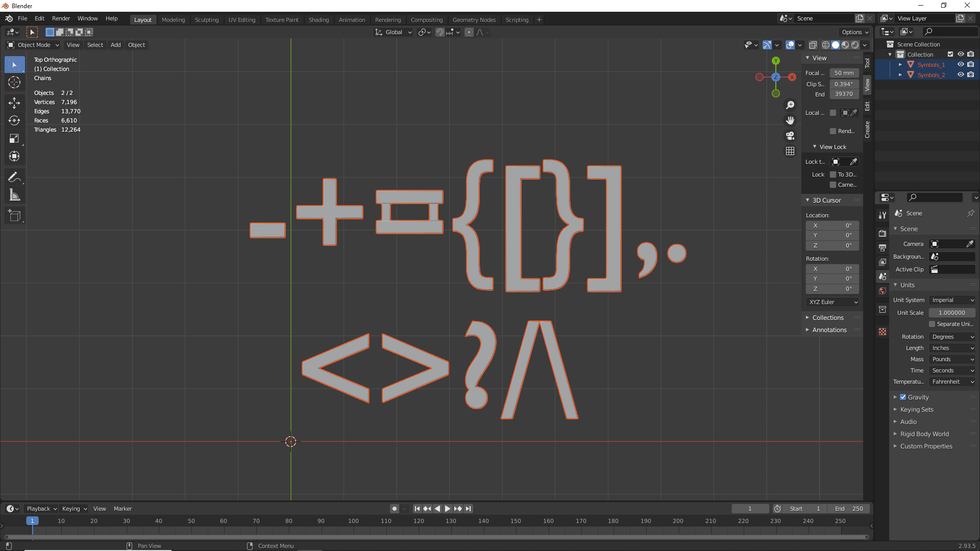Open the Shading workspace tab
980x551 pixels.
(x=318, y=19)
